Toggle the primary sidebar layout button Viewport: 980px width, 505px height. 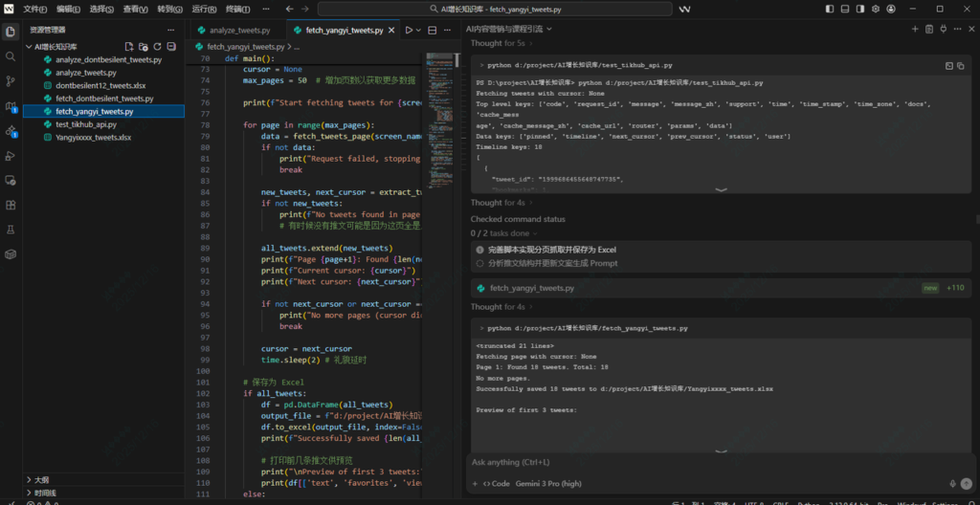click(x=828, y=9)
